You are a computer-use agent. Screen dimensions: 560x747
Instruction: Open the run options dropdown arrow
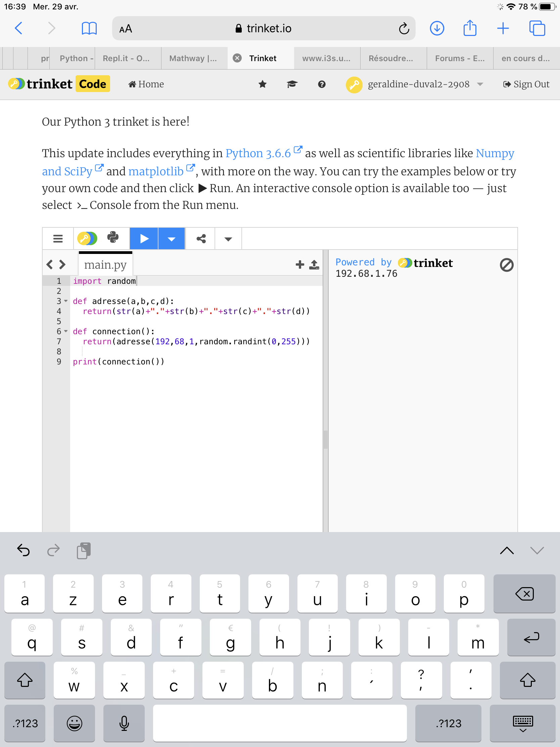(x=172, y=239)
